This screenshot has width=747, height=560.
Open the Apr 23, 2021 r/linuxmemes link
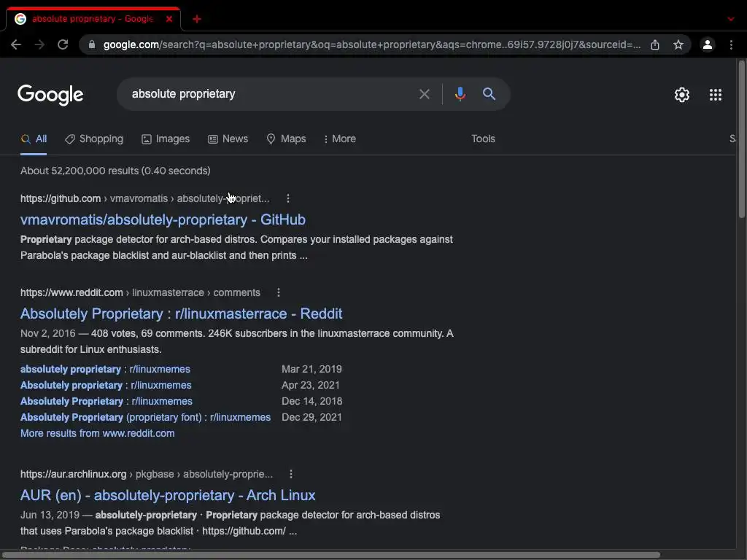pos(106,385)
